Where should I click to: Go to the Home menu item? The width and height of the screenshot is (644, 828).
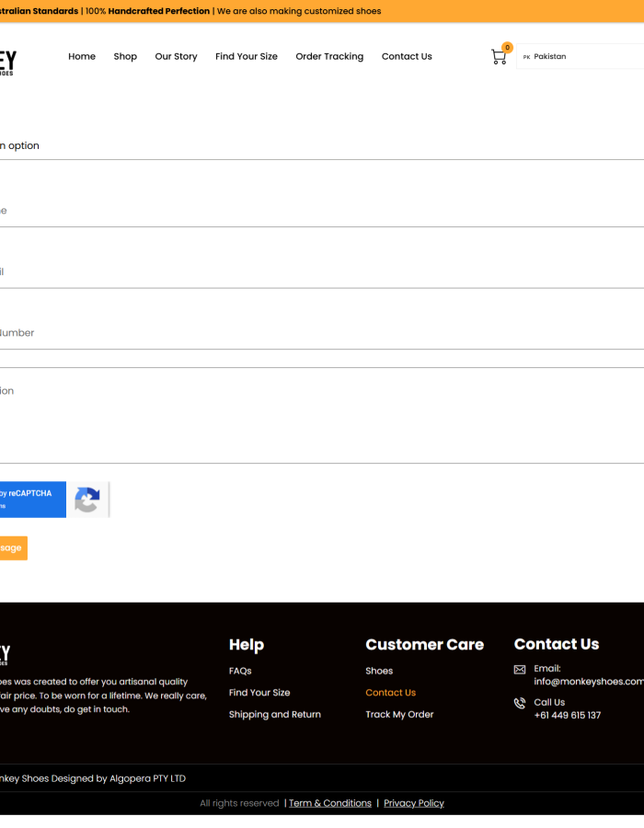[x=82, y=56]
